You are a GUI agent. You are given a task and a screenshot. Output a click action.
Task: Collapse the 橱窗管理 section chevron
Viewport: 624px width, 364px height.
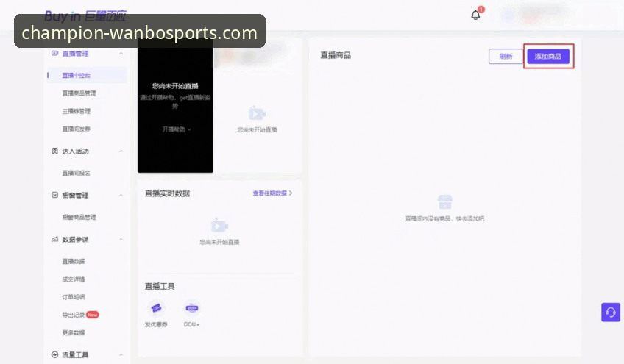[x=121, y=196]
